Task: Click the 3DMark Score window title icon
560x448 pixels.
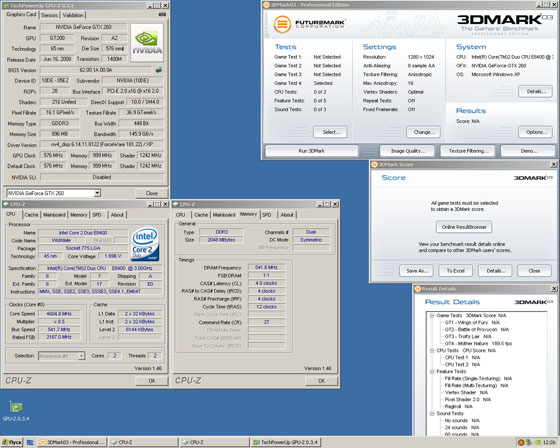Action: click(x=374, y=164)
